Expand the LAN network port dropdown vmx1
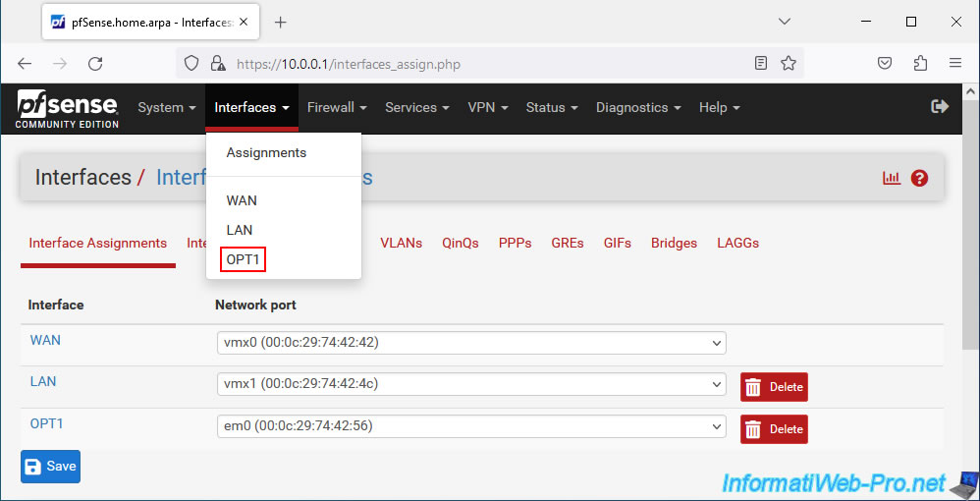Viewport: 980px width, 501px height. (x=472, y=384)
